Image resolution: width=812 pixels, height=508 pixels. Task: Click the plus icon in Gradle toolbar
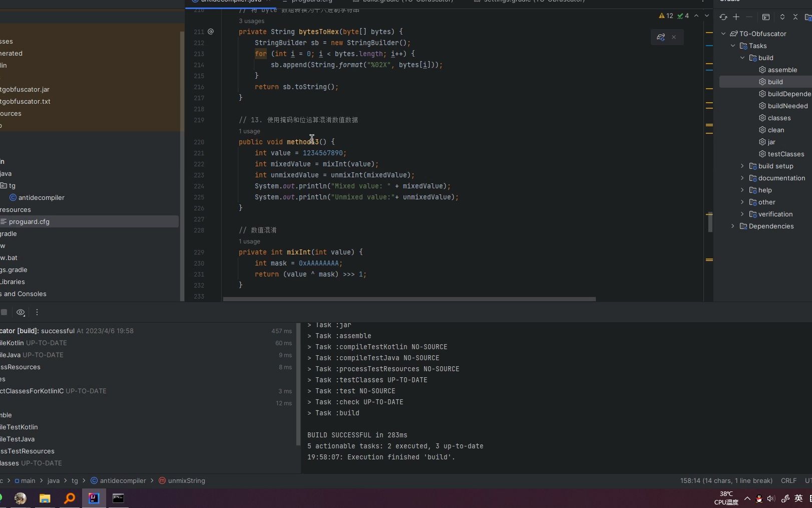[x=736, y=17]
